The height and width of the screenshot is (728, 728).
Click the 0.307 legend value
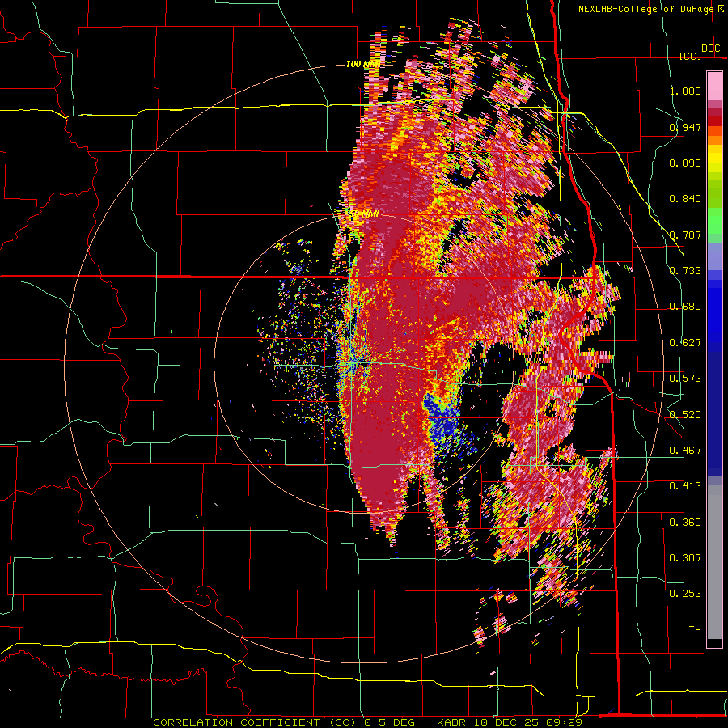pyautogui.click(x=685, y=558)
